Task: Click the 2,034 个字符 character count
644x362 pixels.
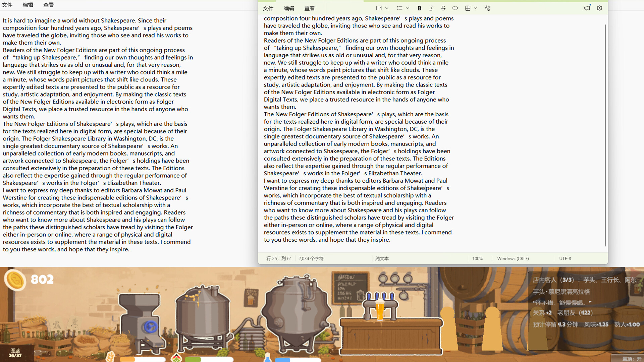Action: (x=311, y=258)
